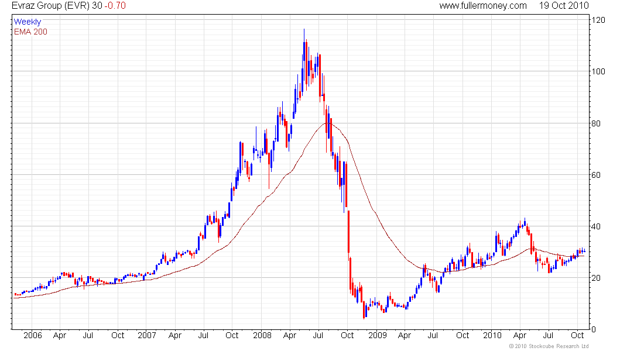Click the '2010' year label on time axis
This screenshot has width=644, height=351.
click(492, 335)
